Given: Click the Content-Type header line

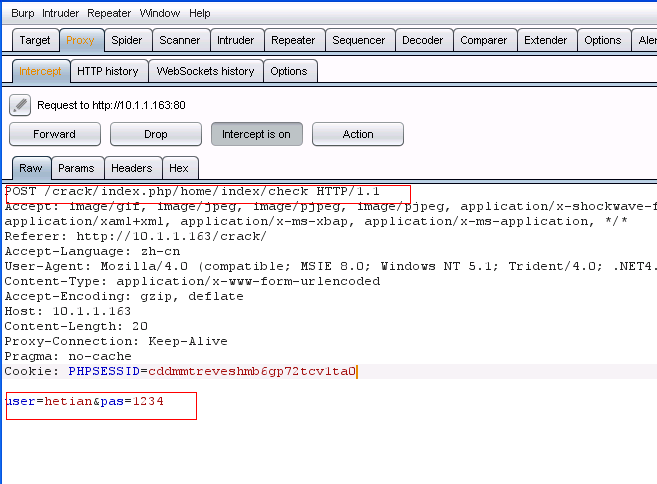Looking at the screenshot, I should pos(192,282).
